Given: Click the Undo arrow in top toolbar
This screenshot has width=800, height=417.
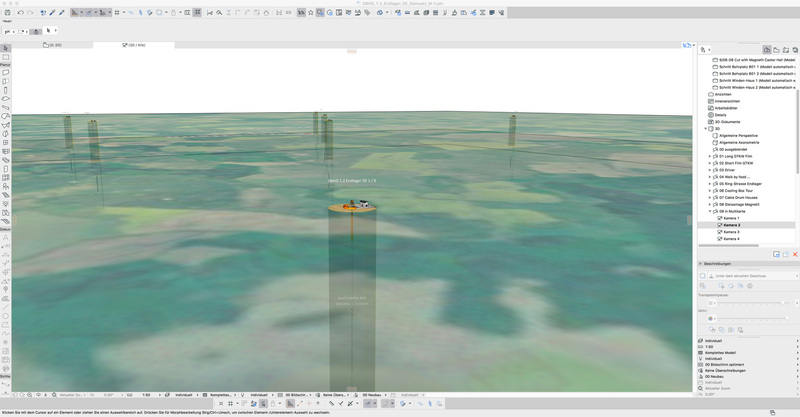Looking at the screenshot, I should (21, 13).
